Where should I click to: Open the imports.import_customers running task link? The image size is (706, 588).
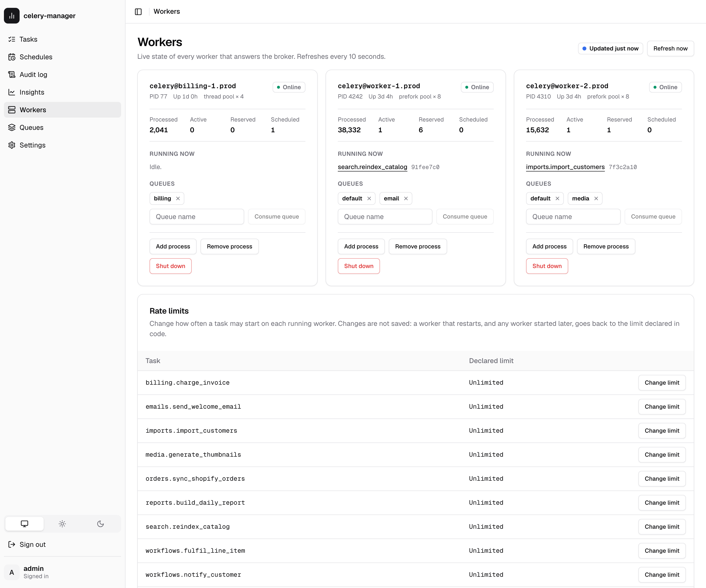565,167
